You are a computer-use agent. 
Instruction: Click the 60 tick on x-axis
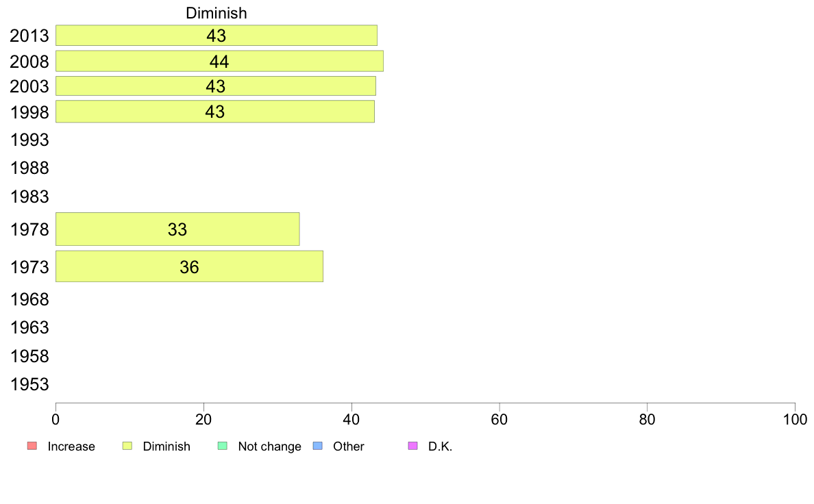500,419
